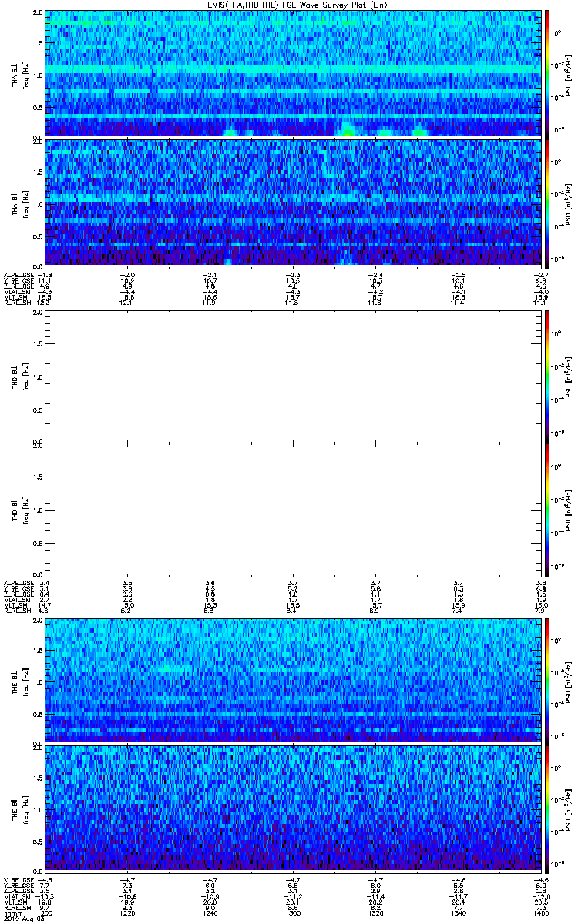This screenshot has width=578, height=924.
Task: Click the 1300 time tick label
Action: [292, 912]
